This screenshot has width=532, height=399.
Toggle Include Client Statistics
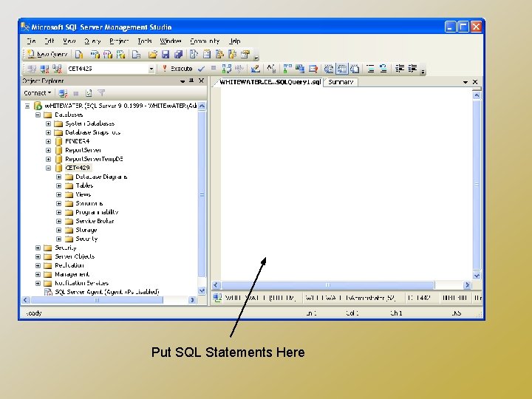[x=300, y=69]
